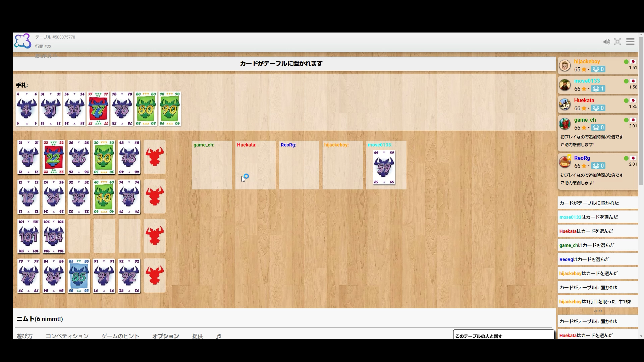Open the ゲームのヒント tab
Viewport: 644px width, 362px height.
(120, 336)
